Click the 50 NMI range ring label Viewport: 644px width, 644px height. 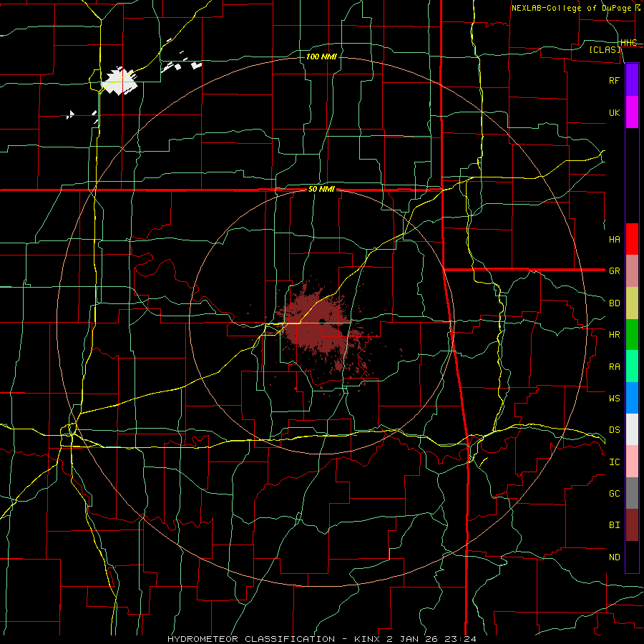(x=321, y=189)
